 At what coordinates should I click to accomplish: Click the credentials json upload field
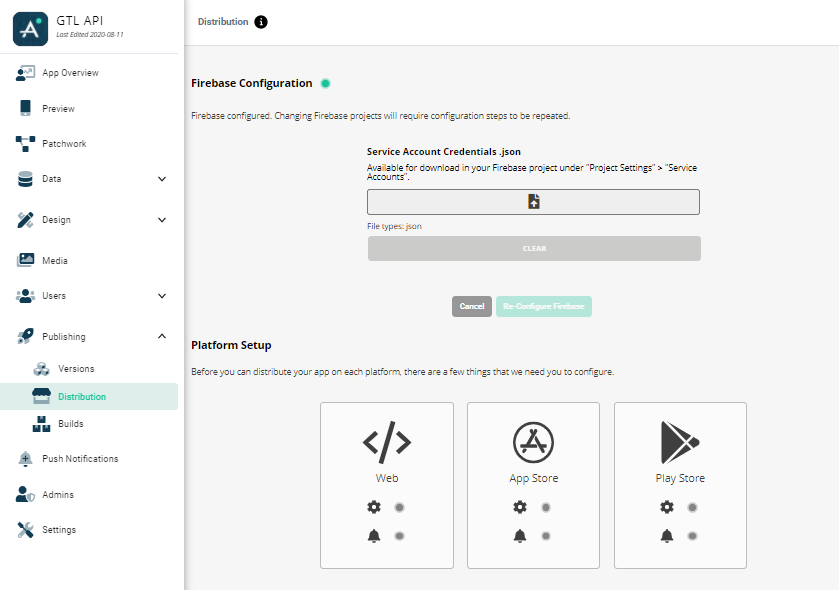[533, 202]
